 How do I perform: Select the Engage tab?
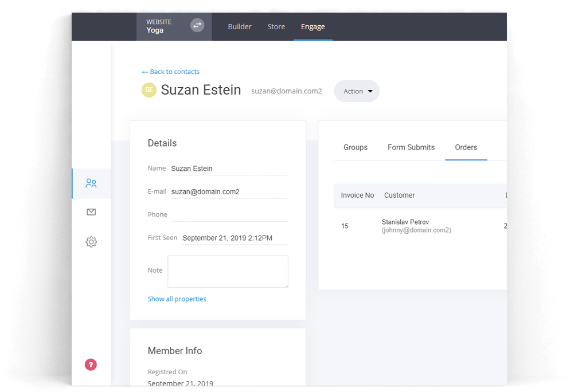click(313, 26)
